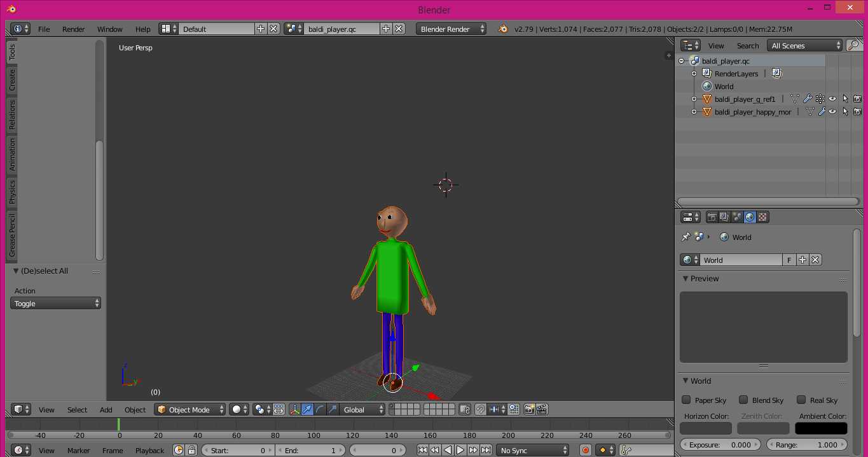The height and width of the screenshot is (457, 868).
Task: Click the Ambient Color swatch
Action: coord(821,428)
